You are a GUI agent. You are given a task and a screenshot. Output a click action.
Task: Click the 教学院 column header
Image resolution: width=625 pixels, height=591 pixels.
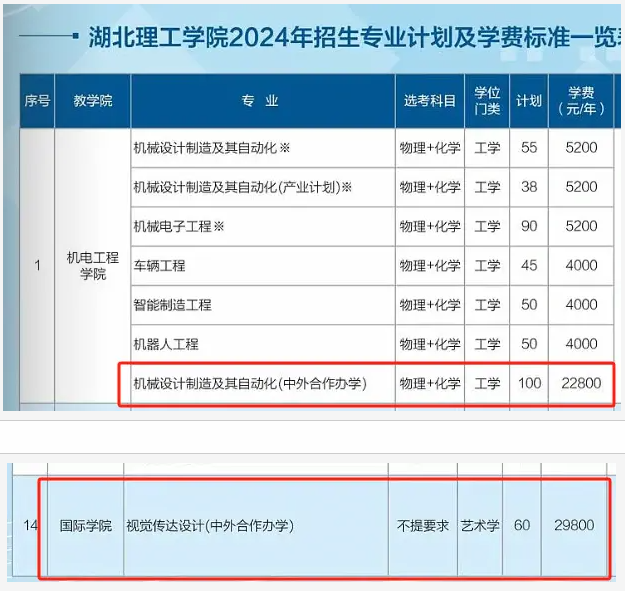click(x=92, y=101)
